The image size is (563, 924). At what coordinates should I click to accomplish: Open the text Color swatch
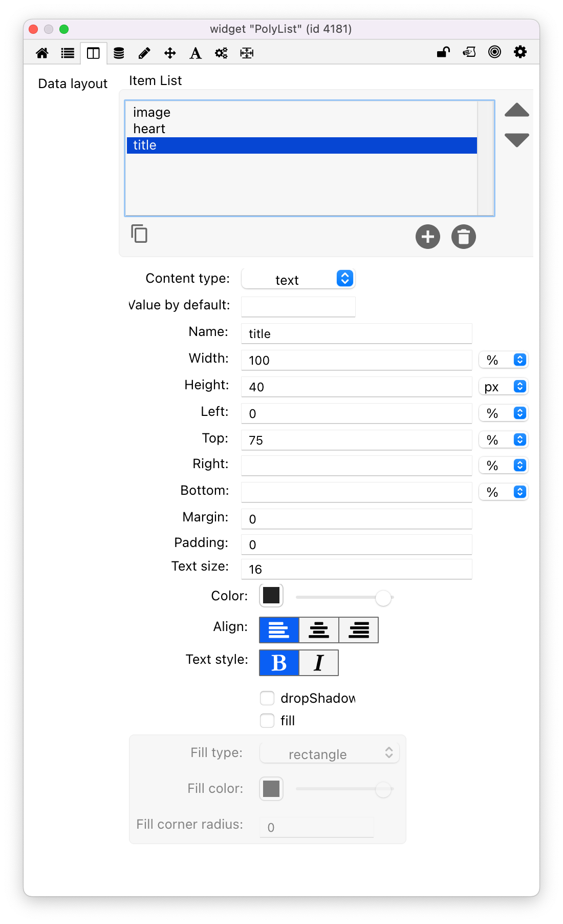[x=271, y=596]
